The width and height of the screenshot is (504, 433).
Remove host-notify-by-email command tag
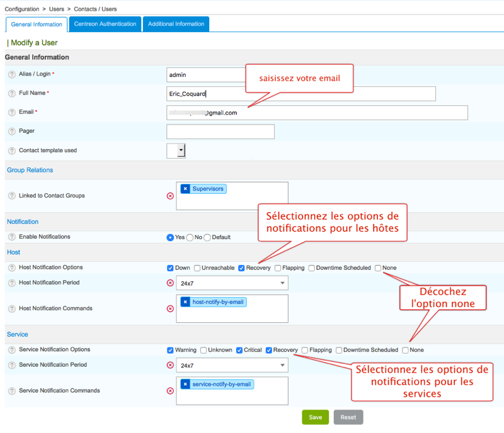pyautogui.click(x=185, y=302)
